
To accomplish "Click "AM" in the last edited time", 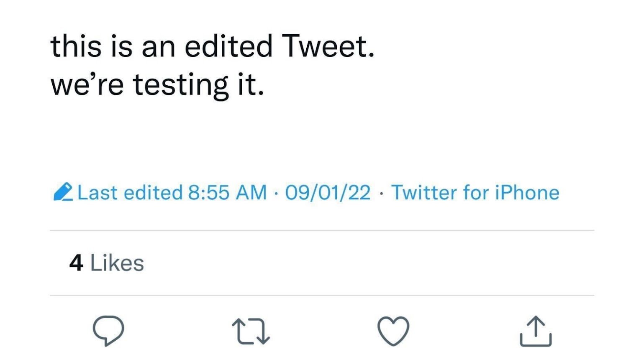I will click(251, 193).
